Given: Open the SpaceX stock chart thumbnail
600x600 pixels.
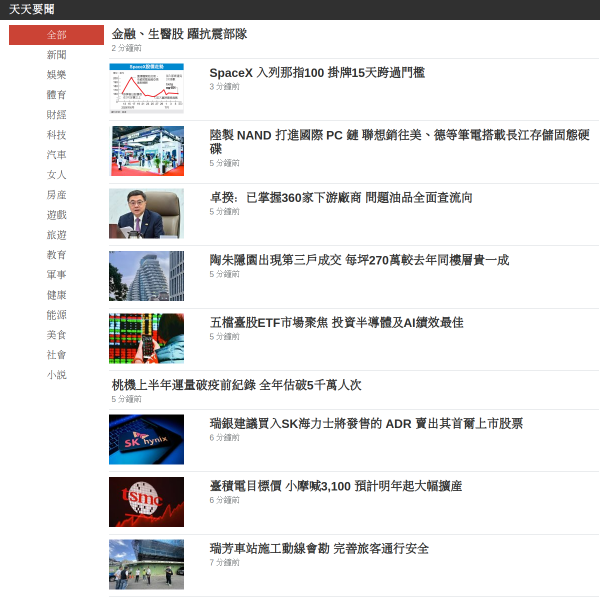Looking at the screenshot, I should pos(146,88).
